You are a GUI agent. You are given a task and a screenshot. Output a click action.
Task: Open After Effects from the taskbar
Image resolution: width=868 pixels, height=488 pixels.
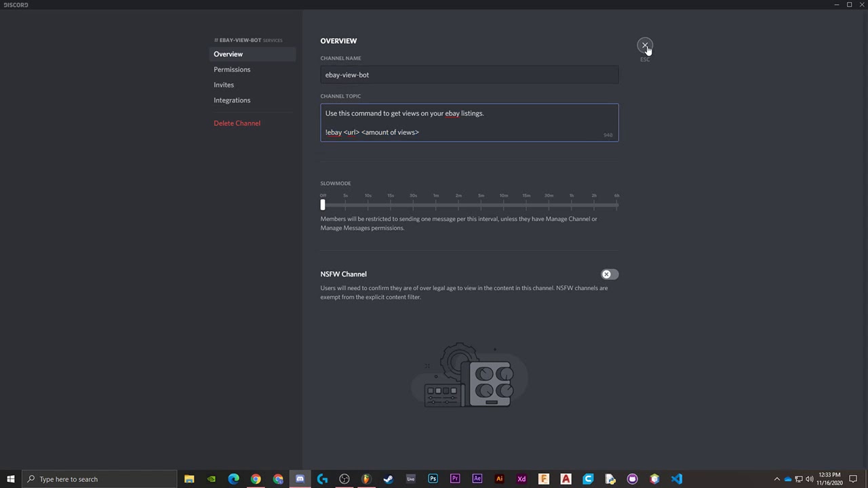(x=477, y=479)
